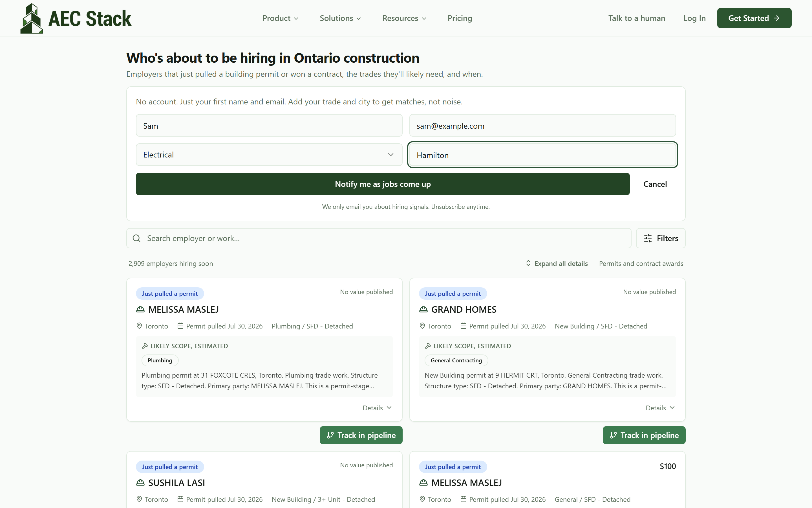Click the city field containing Hamilton
812x508 pixels.
pyautogui.click(x=542, y=155)
